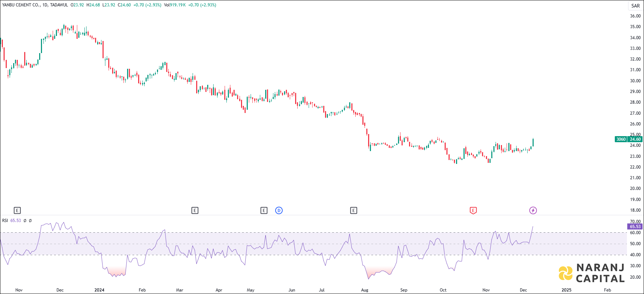
Task: Click the high value H24.68
Action: tap(93, 5)
